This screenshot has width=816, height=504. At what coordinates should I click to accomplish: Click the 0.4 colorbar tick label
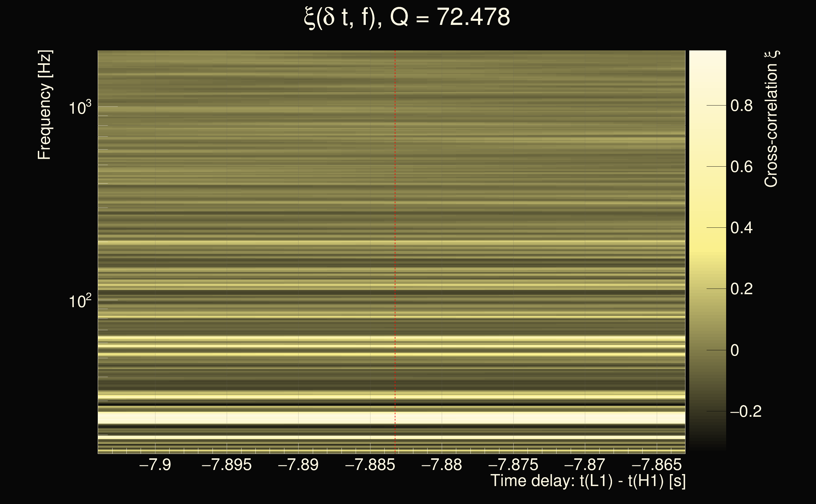(741, 228)
